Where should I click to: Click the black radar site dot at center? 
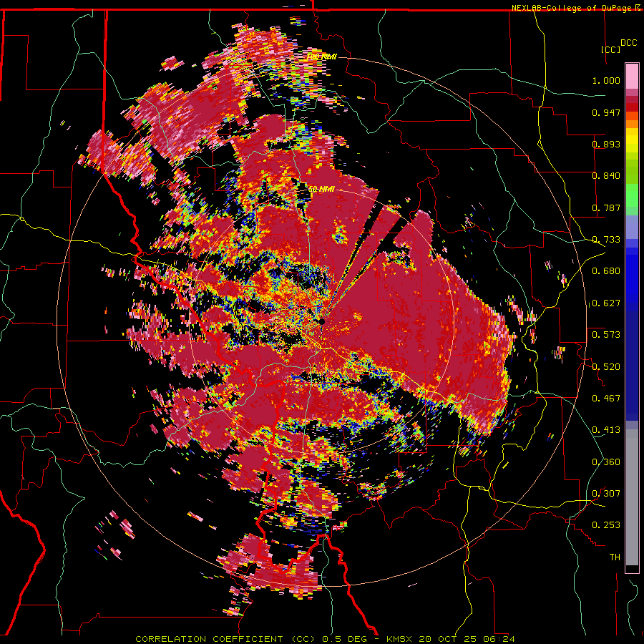click(x=322, y=321)
